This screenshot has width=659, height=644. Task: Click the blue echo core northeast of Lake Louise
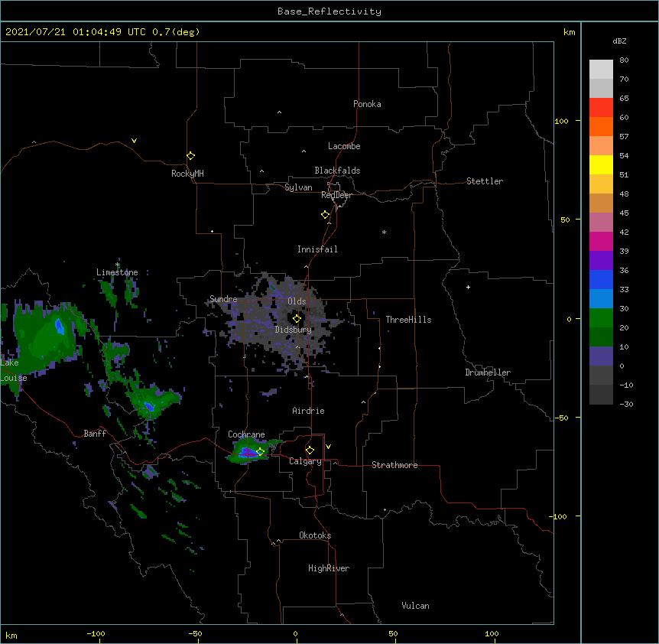coord(60,327)
